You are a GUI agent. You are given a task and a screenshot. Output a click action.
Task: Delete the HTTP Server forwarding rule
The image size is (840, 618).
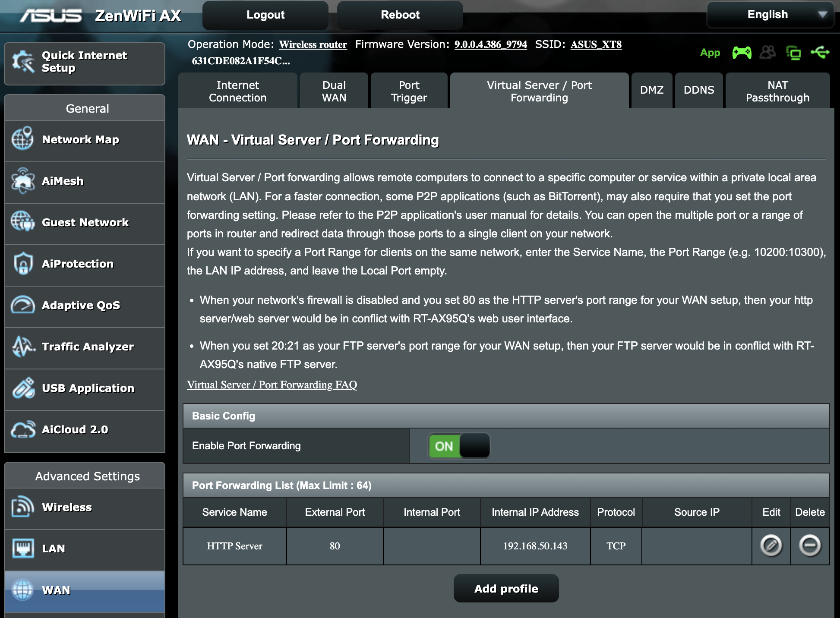point(810,546)
